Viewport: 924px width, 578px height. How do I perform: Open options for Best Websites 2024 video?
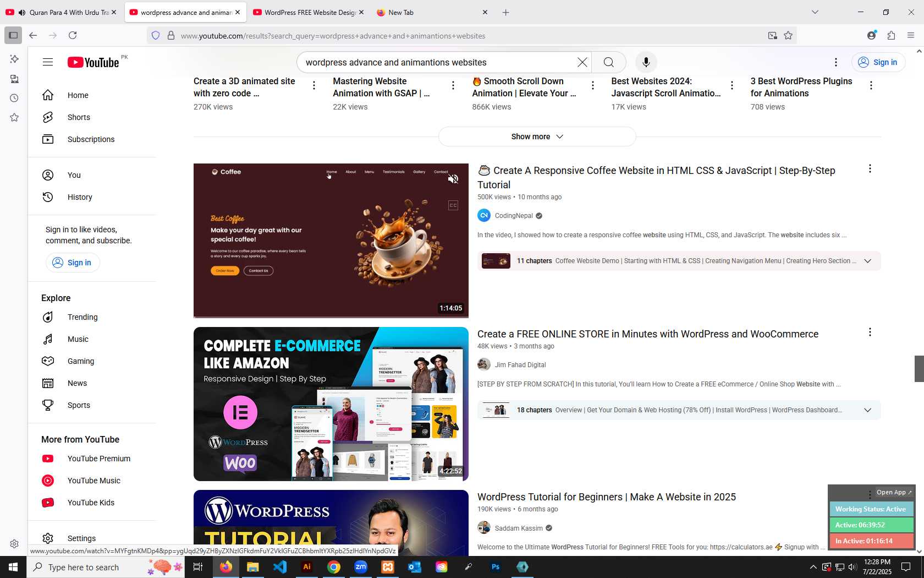[x=732, y=85]
